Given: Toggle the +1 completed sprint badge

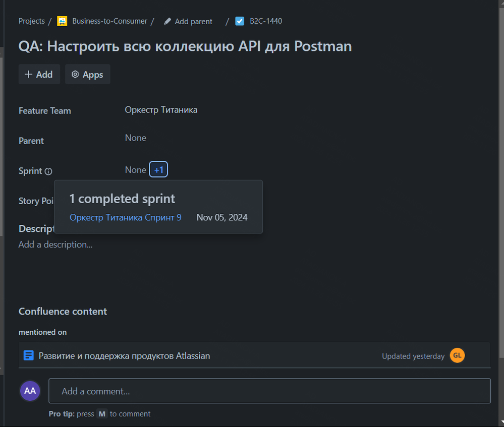Looking at the screenshot, I should (158, 169).
